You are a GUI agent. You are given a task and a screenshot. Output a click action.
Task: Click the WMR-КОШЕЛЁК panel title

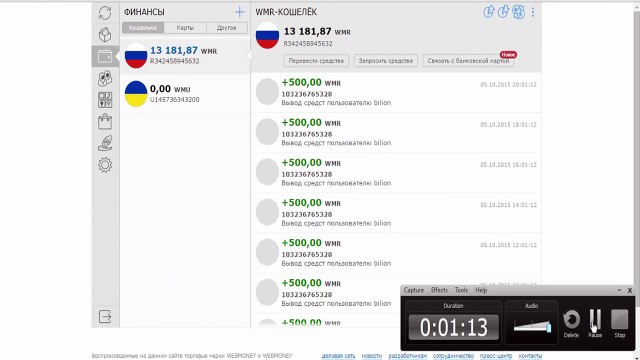[x=286, y=12]
